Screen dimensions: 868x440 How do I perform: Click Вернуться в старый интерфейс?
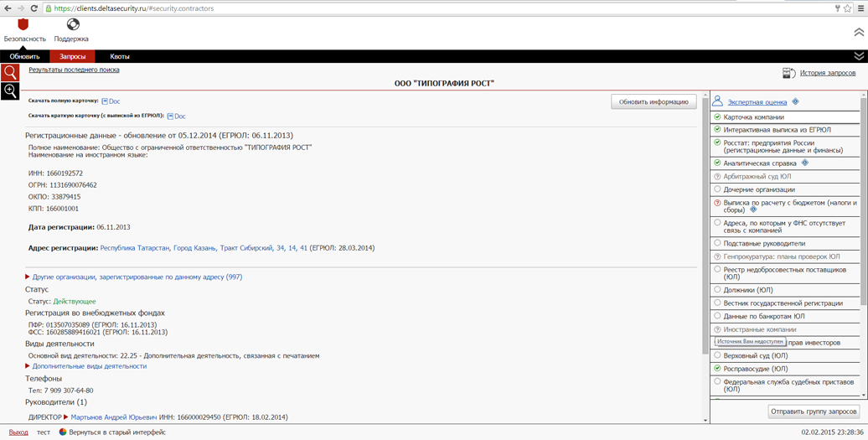point(117,432)
